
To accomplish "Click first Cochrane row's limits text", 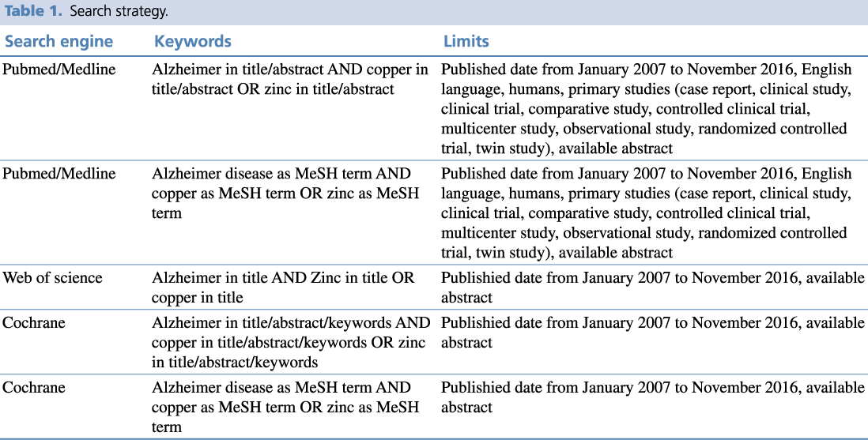I will (x=652, y=333).
